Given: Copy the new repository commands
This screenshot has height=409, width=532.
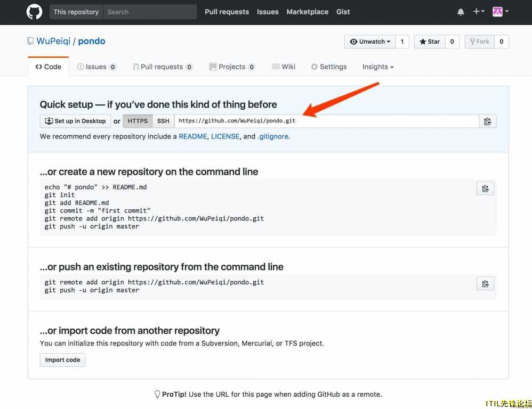Looking at the screenshot, I should click(485, 189).
